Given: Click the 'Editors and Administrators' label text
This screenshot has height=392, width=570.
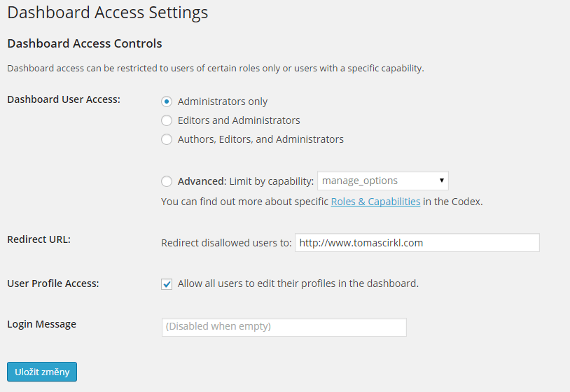Looking at the screenshot, I should [x=239, y=120].
